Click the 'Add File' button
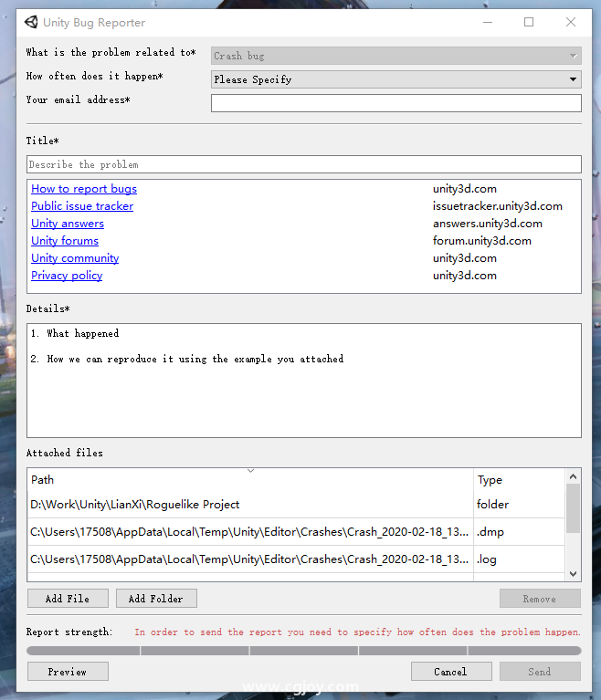The image size is (601, 700). click(68, 599)
